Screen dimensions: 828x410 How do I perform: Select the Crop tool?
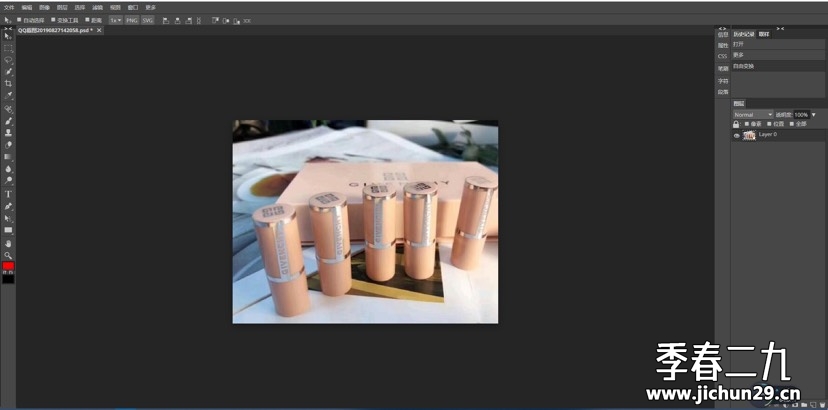(x=8, y=83)
